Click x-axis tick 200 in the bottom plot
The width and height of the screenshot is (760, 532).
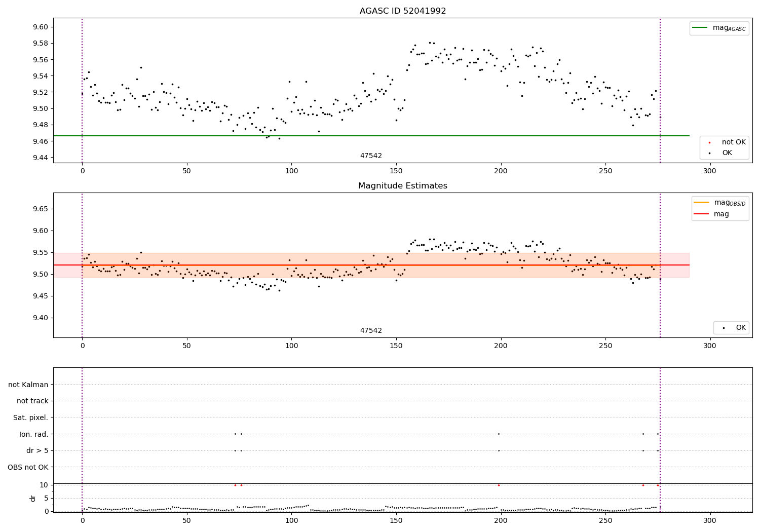501,520
